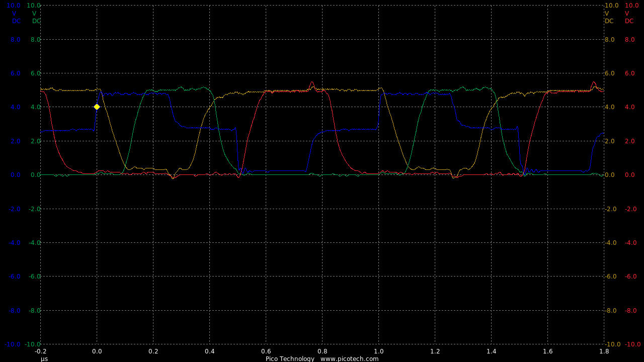Click the yellow channel V DC label
The width and height of the screenshot is (644, 362).
coord(609,18)
